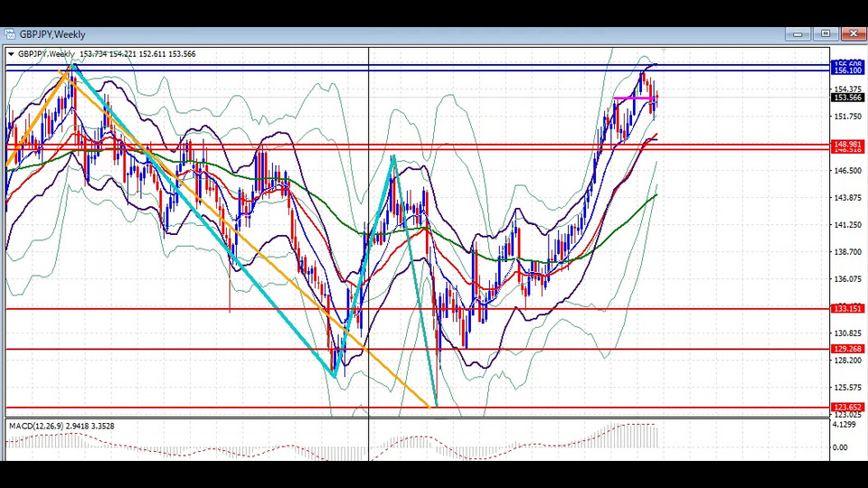Click the MACD scale value 4.1299

pos(844,425)
